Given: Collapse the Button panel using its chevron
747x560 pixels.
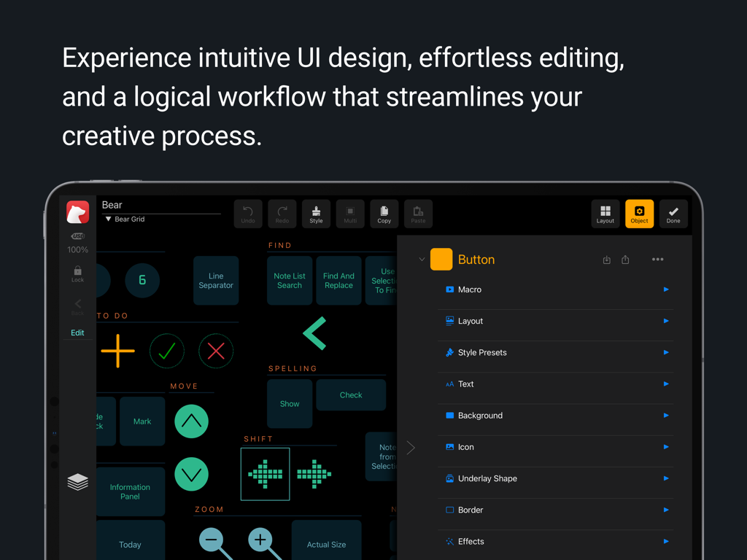Looking at the screenshot, I should [421, 259].
